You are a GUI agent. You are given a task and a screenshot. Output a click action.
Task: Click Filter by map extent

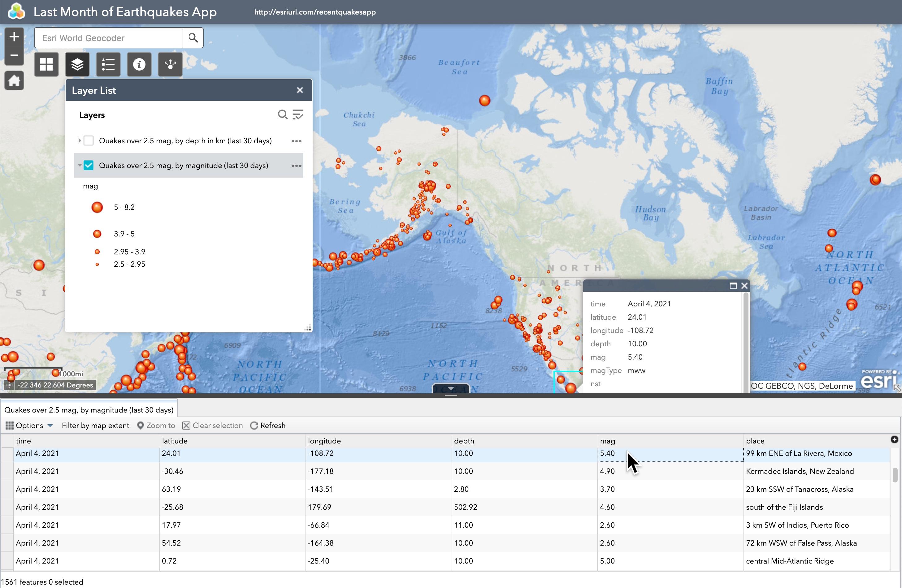(x=95, y=426)
